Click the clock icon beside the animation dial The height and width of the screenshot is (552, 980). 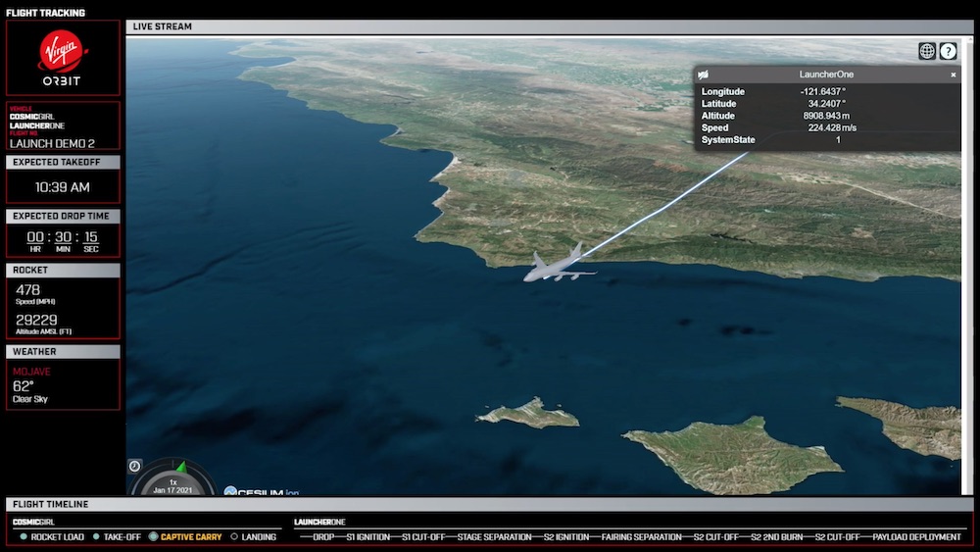pyautogui.click(x=134, y=466)
